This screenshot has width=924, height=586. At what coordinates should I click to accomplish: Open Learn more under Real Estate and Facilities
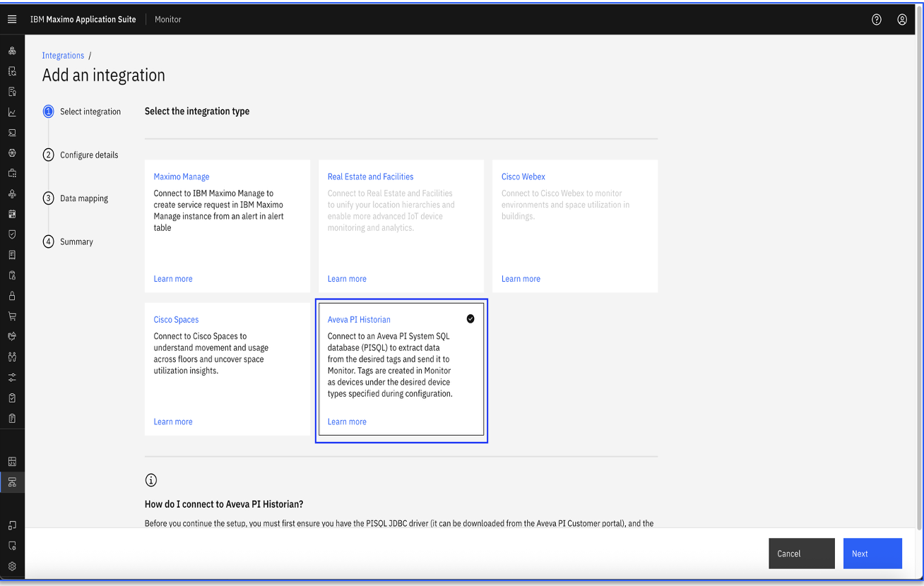click(347, 279)
